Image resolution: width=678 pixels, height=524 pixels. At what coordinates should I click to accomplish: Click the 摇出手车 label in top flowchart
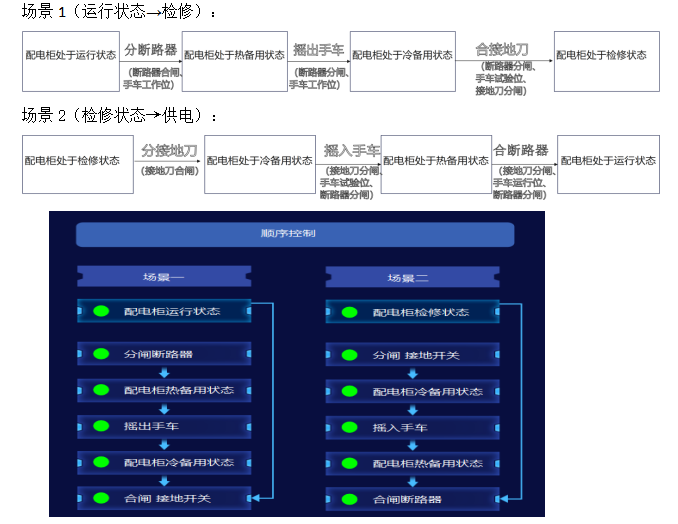[318, 49]
